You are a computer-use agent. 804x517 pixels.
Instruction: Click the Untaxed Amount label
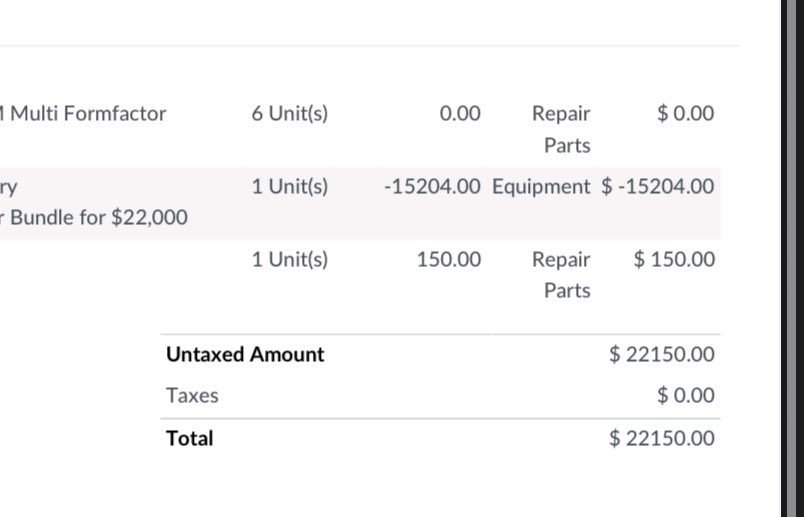(245, 354)
